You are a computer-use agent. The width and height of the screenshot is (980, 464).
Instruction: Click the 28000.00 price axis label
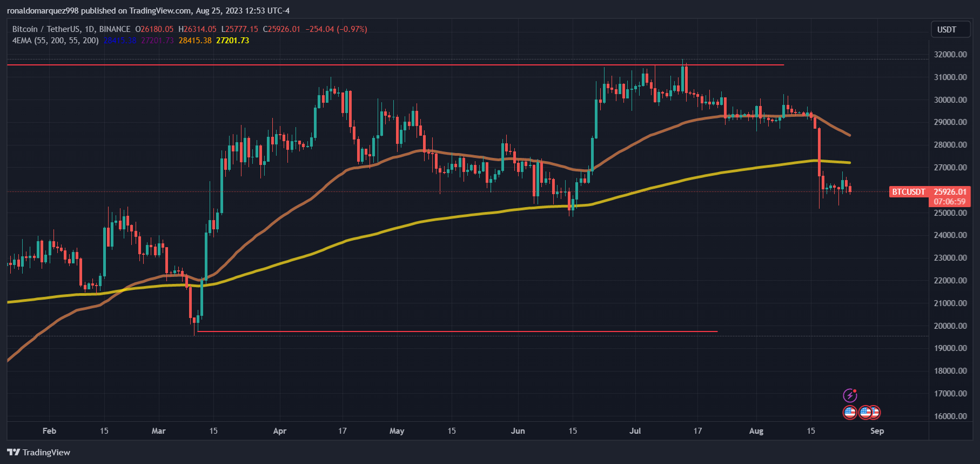(950, 145)
